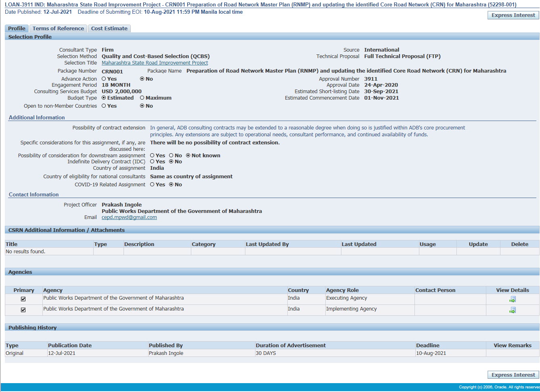Select Yes for downstream assignment possibility
This screenshot has width=540, height=392.
(152, 155)
